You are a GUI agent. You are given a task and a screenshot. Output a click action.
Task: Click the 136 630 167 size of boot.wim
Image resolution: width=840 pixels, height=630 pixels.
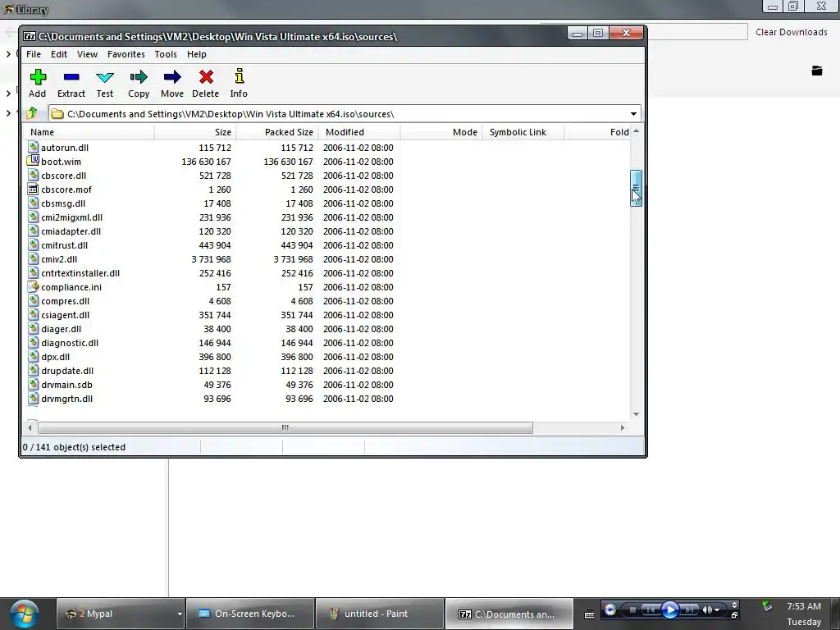[206, 162]
